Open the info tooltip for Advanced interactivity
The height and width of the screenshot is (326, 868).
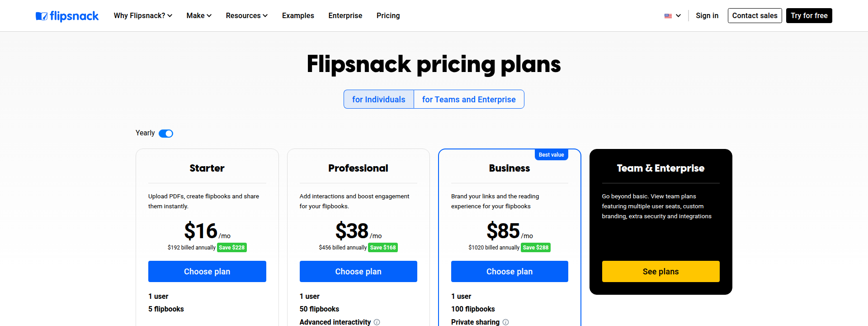click(x=377, y=322)
